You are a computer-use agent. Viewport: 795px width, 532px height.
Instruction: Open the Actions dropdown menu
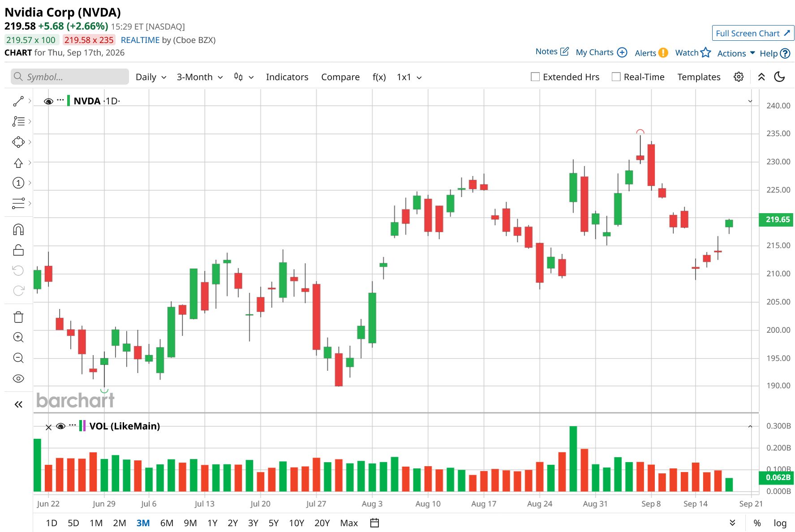736,53
